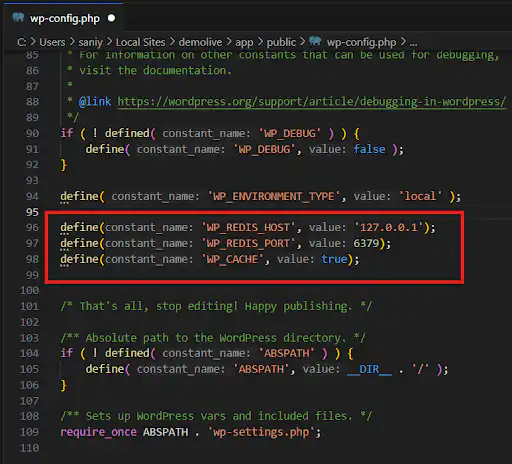The width and height of the screenshot is (512, 464).
Task: Click the PHP elephant icon in the breadcrumb
Action: click(315, 41)
